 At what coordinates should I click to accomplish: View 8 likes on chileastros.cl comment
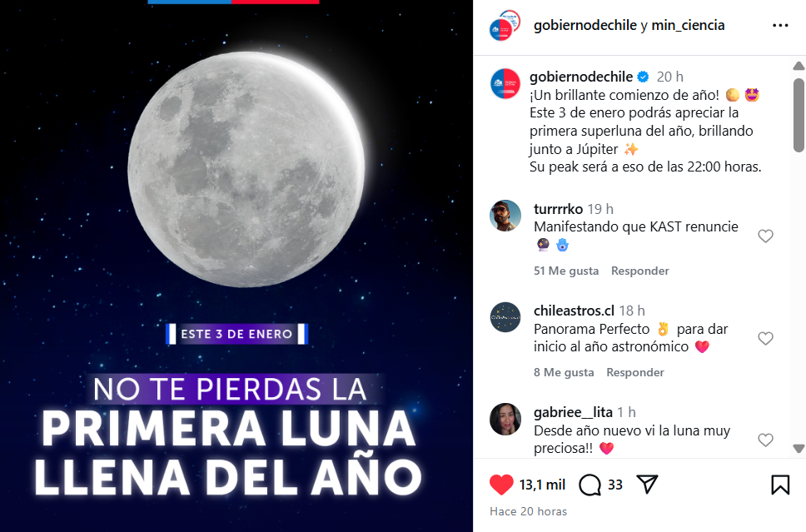point(564,372)
